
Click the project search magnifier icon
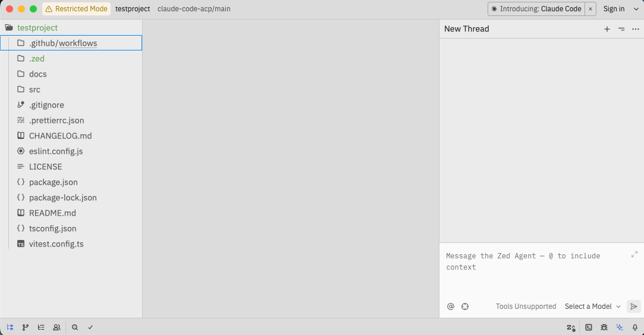tap(75, 327)
